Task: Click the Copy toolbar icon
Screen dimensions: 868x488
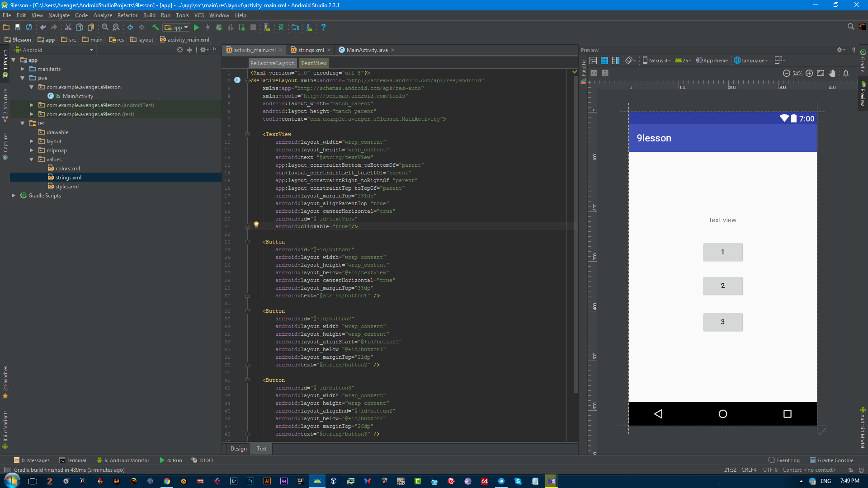Action: tap(80, 28)
